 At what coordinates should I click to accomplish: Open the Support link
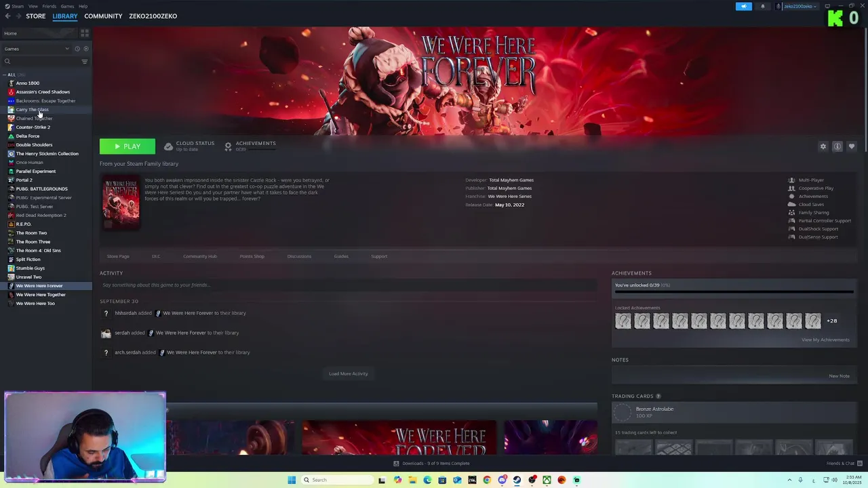tap(379, 256)
